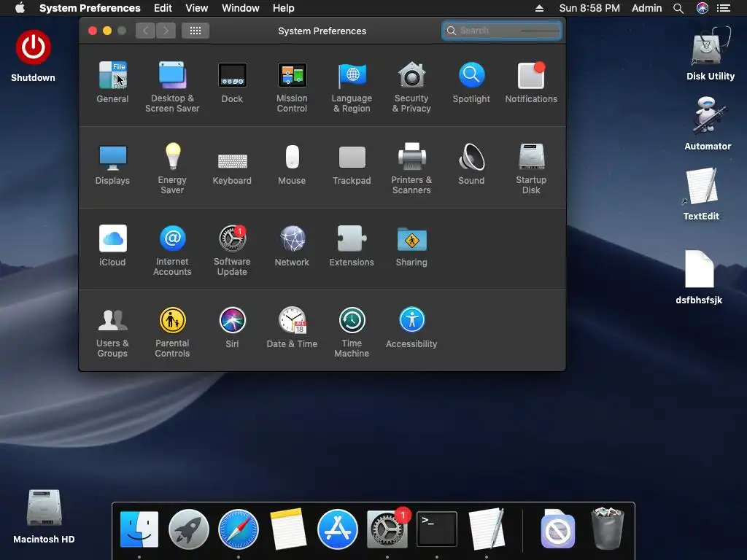Screen dimensions: 747x560
Task: Open the Edit menu
Action: point(163,8)
